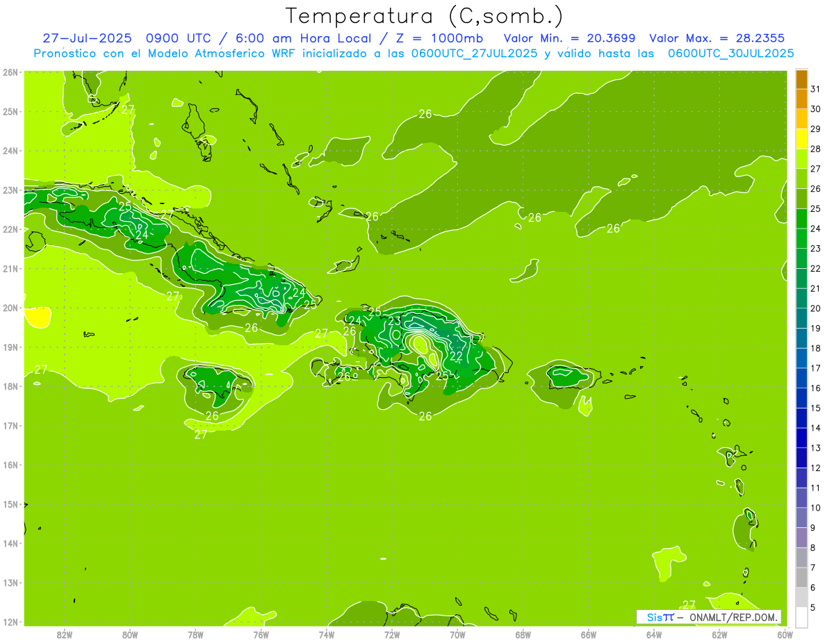Click the light gray 6–7 legend swatch
The image size is (834, 644).
click(x=801, y=577)
